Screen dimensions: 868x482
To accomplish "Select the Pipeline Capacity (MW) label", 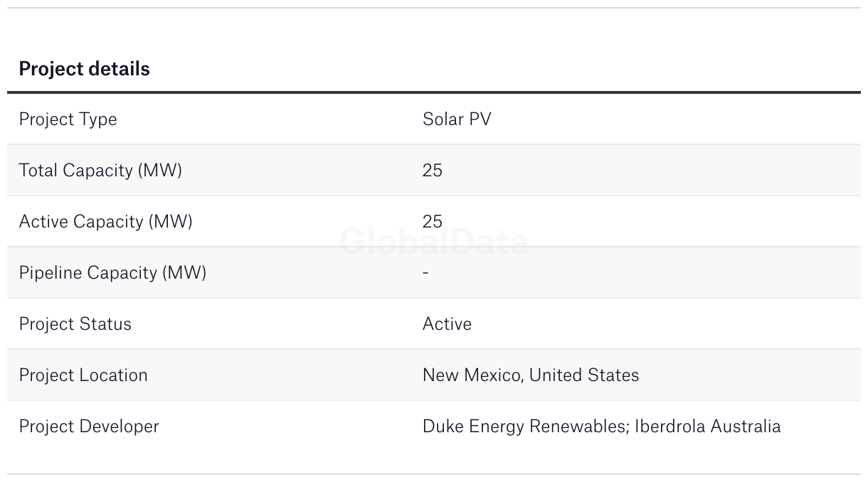I will tap(112, 272).
